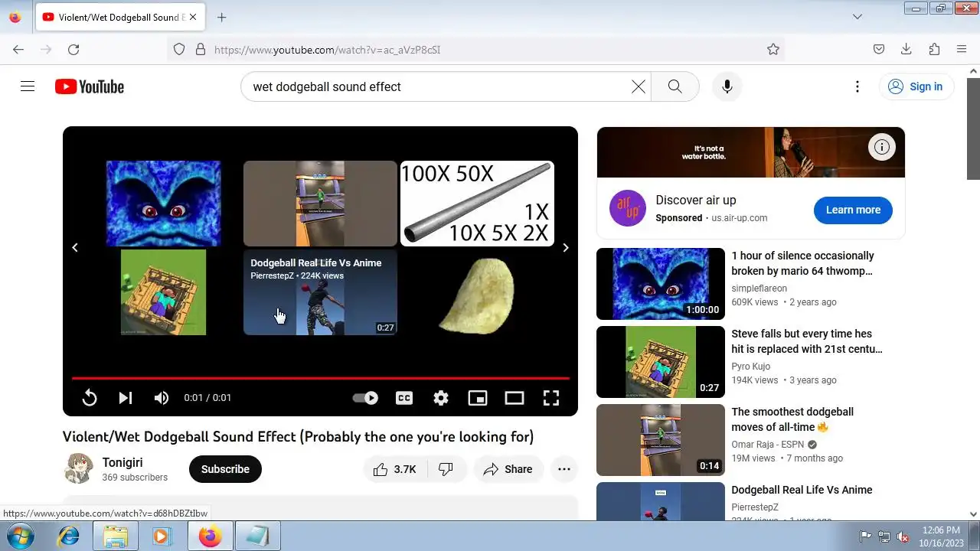Screen dimensions: 980x551
Task: Open Firefox extensions puzzle icon
Action: pos(934,50)
